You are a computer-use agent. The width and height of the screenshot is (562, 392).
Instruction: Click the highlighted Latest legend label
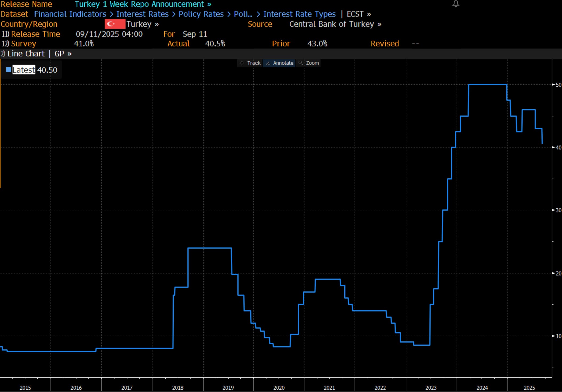pos(24,70)
